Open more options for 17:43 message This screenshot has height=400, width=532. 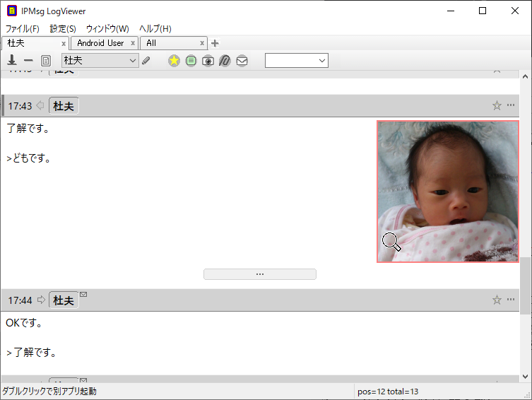pyautogui.click(x=511, y=105)
